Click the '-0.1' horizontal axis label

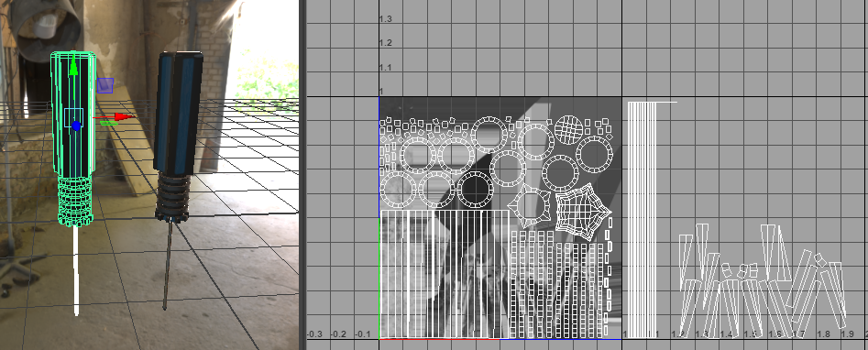[363, 334]
